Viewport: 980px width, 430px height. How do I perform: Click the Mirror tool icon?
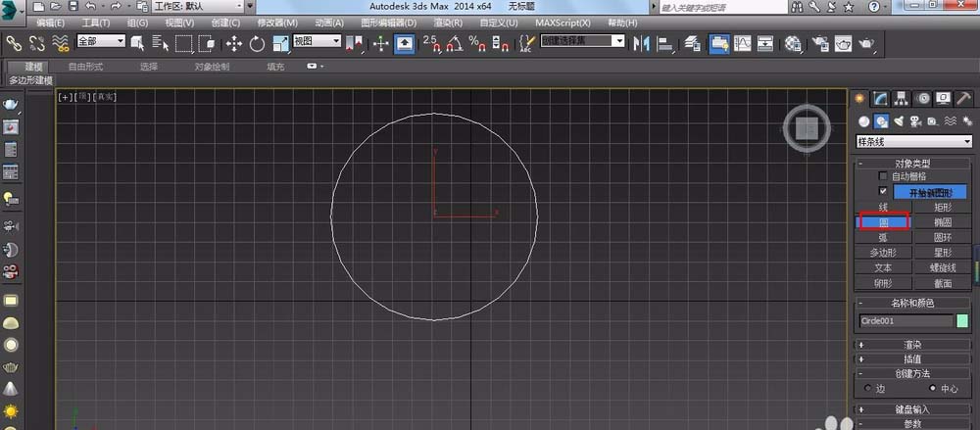coord(642,43)
